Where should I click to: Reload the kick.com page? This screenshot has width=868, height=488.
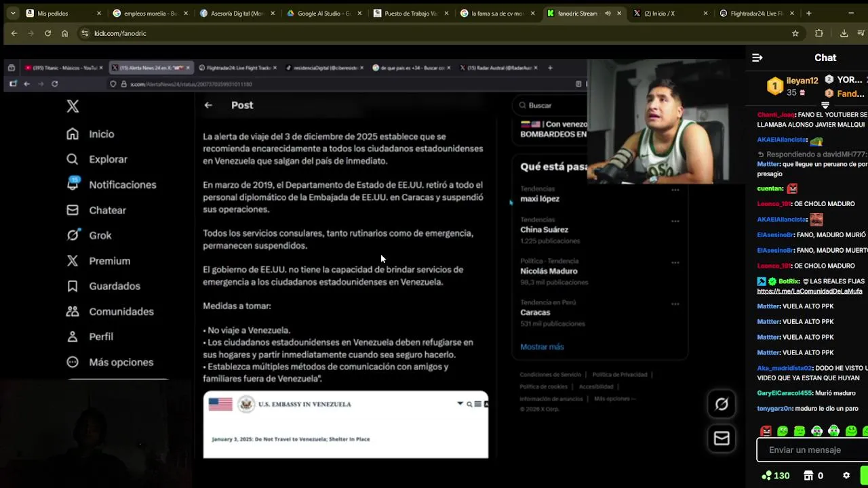point(47,33)
